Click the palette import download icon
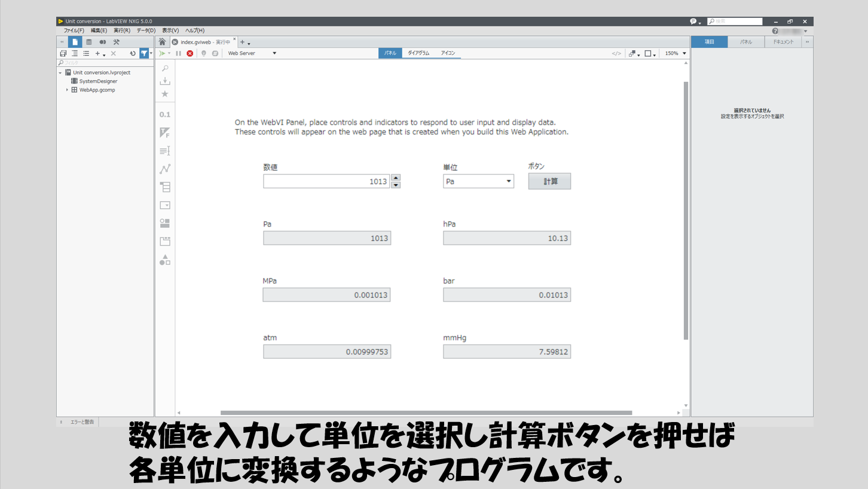This screenshot has height=489, width=868. tap(165, 81)
